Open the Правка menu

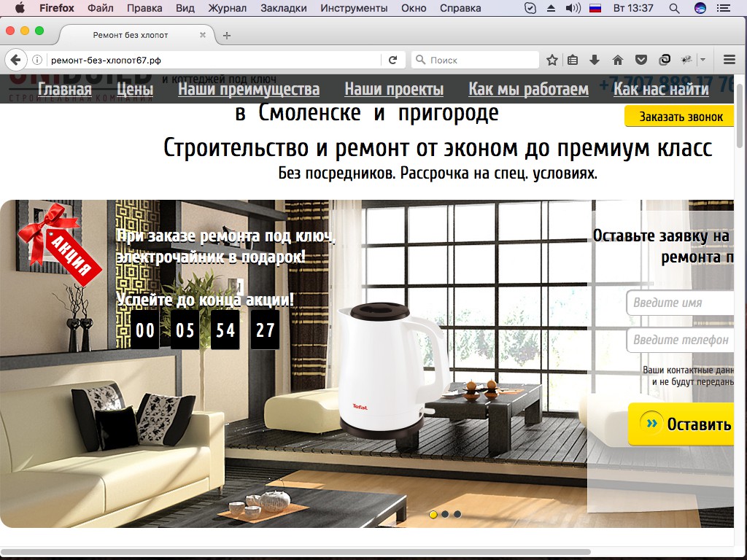[x=144, y=8]
